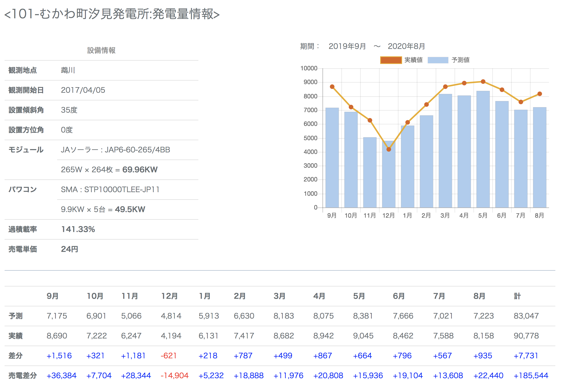Screen dimensions: 563x392
Task: Click the 予測値 legend label
Action: (x=460, y=60)
